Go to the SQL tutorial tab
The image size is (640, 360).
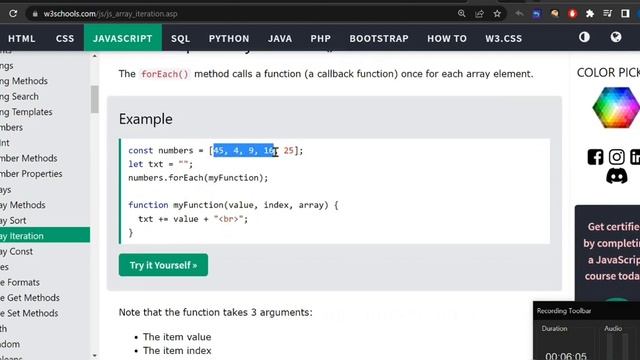[180, 38]
